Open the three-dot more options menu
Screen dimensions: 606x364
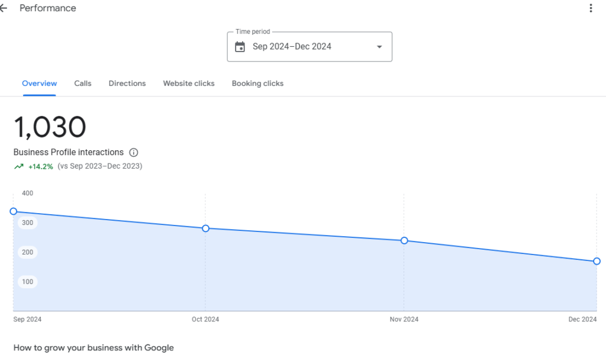(x=591, y=8)
